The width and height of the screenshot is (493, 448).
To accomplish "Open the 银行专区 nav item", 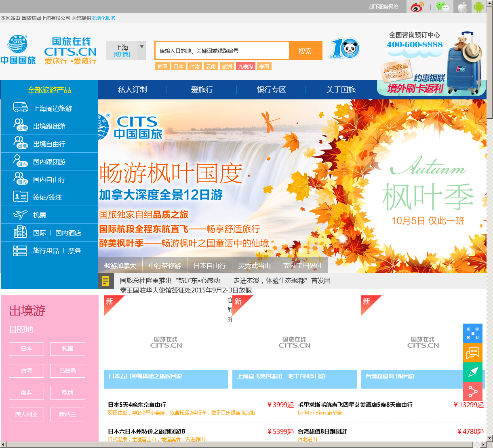I will pos(272,90).
